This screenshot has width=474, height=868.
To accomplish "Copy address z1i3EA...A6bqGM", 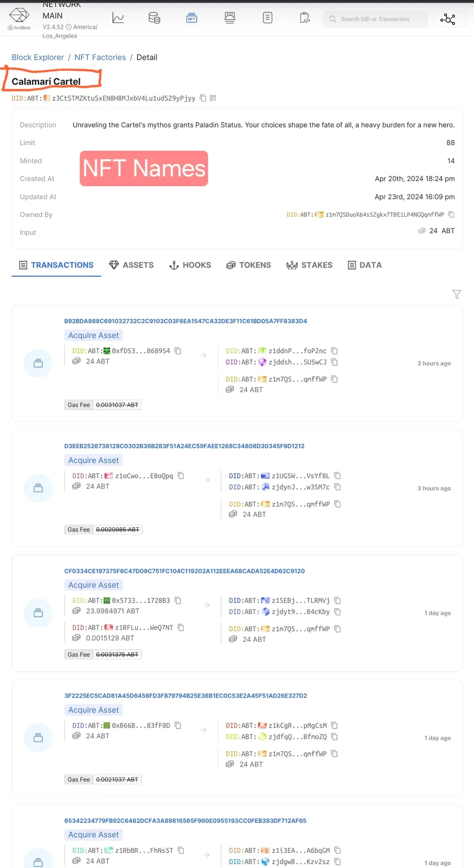I will coord(337,850).
